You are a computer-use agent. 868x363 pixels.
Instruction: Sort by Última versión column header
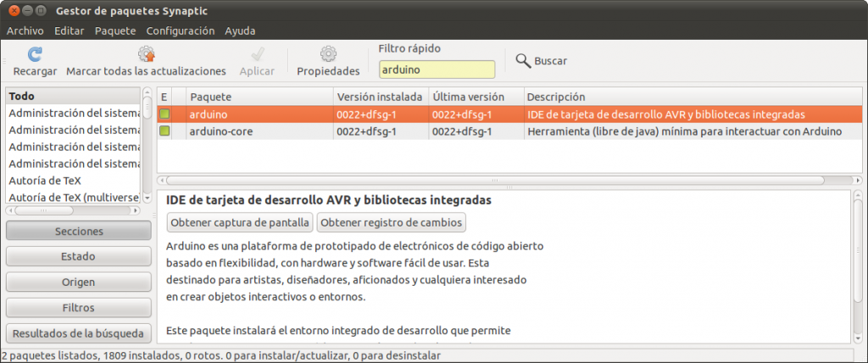[476, 97]
